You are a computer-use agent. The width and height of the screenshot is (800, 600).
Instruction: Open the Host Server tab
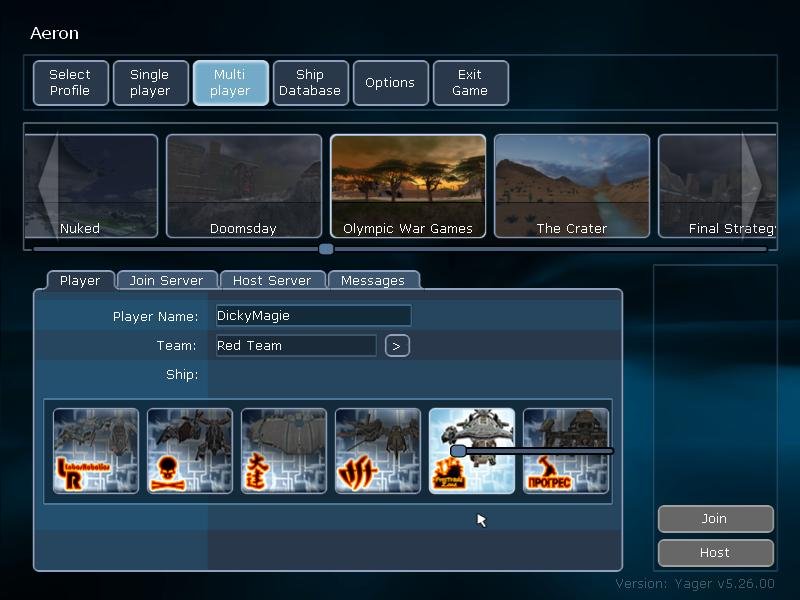[272, 281]
